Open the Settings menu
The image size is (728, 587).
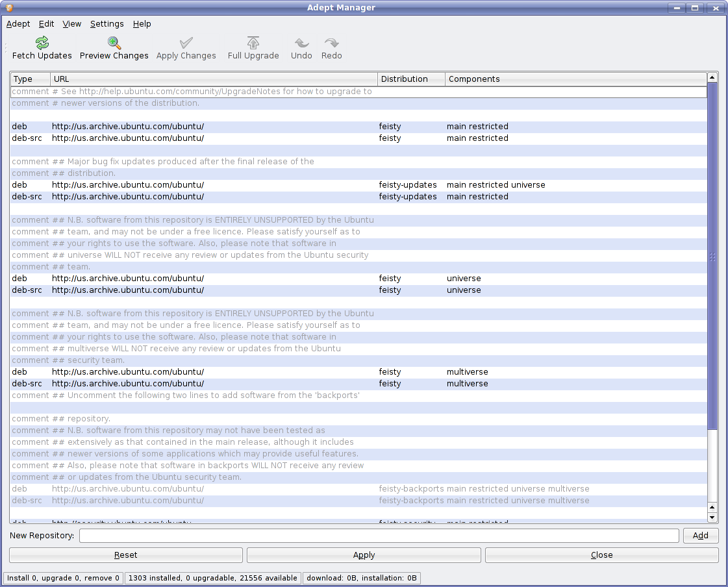point(107,24)
